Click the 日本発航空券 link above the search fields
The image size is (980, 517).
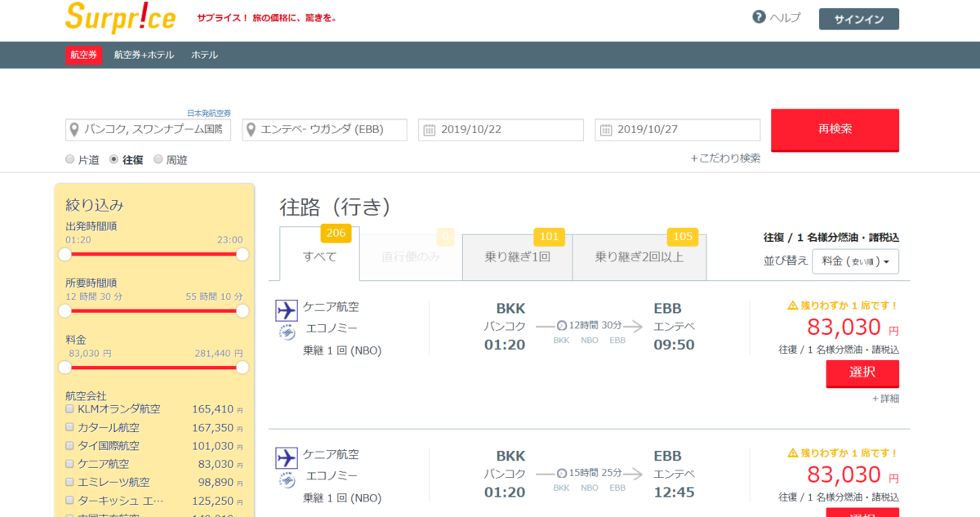[x=209, y=113]
